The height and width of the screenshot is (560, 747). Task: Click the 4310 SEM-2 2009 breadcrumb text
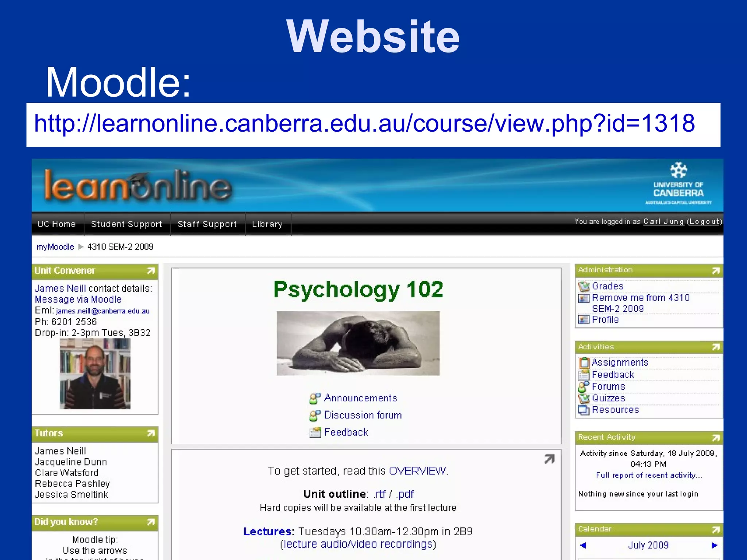pyautogui.click(x=120, y=247)
